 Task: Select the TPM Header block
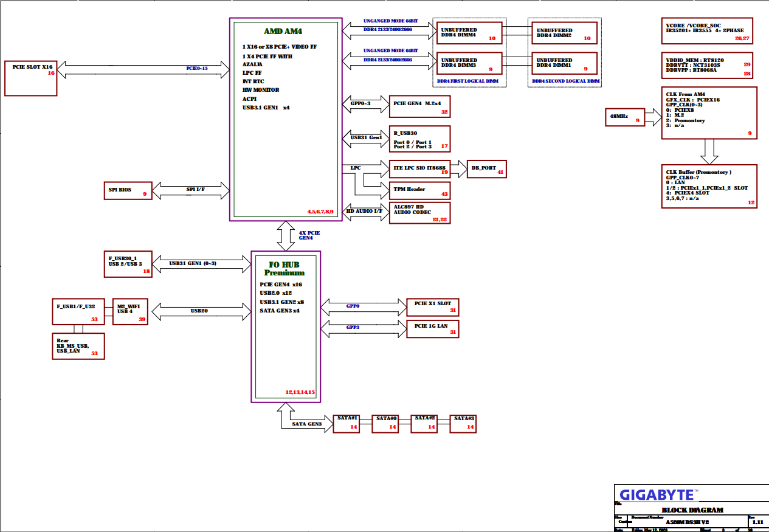(x=420, y=190)
